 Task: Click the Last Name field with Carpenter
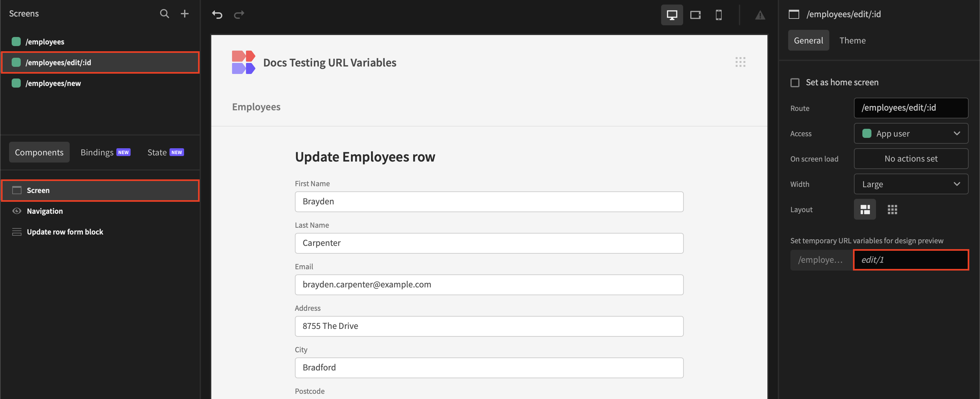tap(489, 243)
